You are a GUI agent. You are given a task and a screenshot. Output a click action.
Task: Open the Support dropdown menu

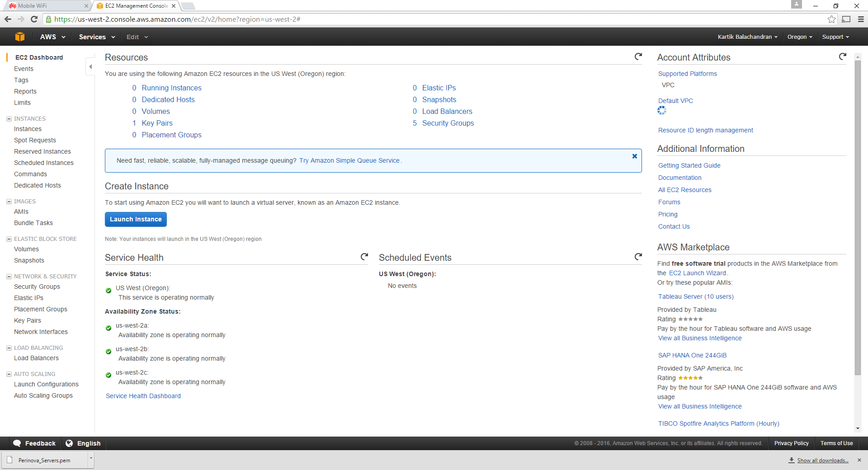[835, 37]
